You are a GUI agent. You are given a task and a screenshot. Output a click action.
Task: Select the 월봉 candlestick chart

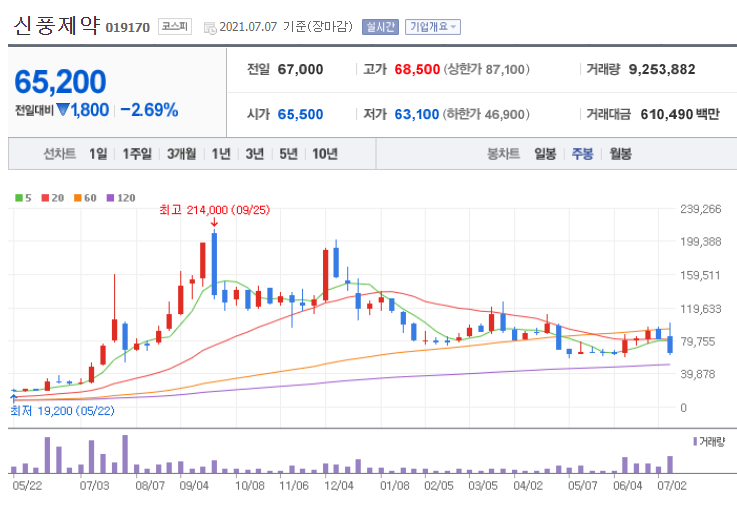click(x=620, y=154)
